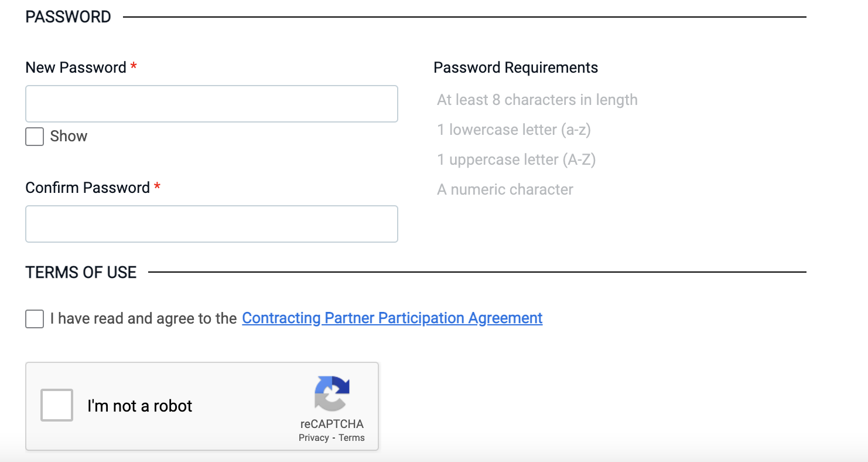
Task: Click the lowercase letter requirement text
Action: [514, 130]
